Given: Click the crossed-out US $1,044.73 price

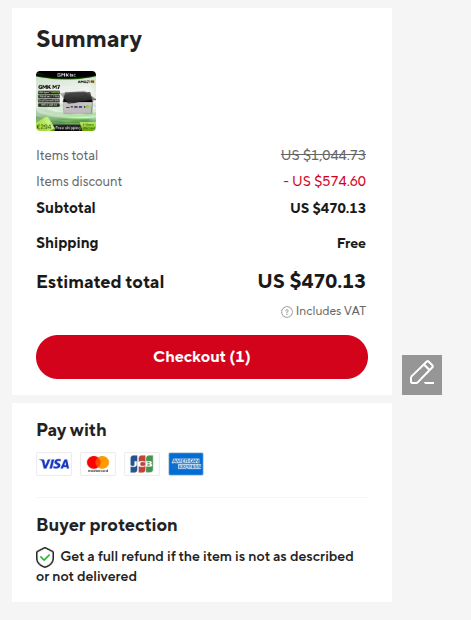Looking at the screenshot, I should pyautogui.click(x=323, y=155).
